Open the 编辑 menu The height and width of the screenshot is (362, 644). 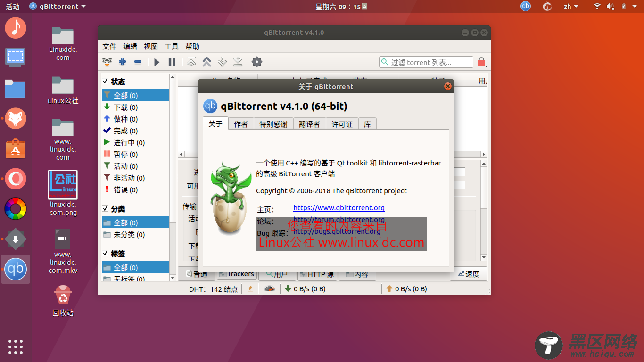point(130,46)
